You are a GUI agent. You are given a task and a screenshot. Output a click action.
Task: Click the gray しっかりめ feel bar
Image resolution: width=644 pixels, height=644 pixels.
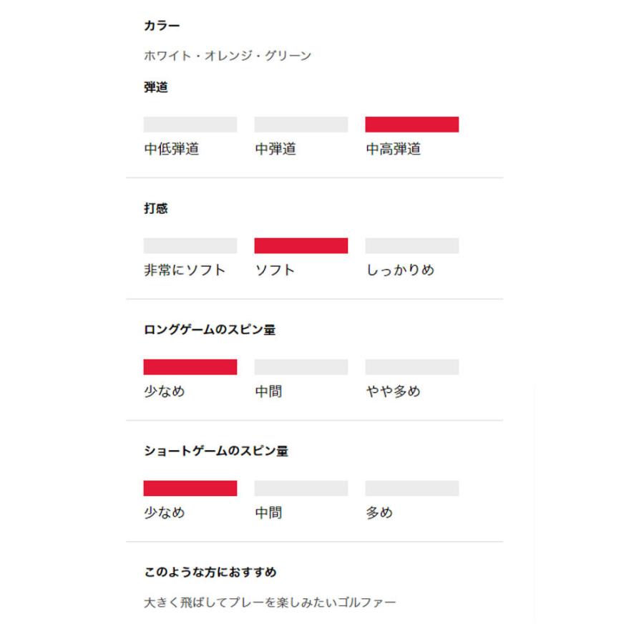coord(411,245)
